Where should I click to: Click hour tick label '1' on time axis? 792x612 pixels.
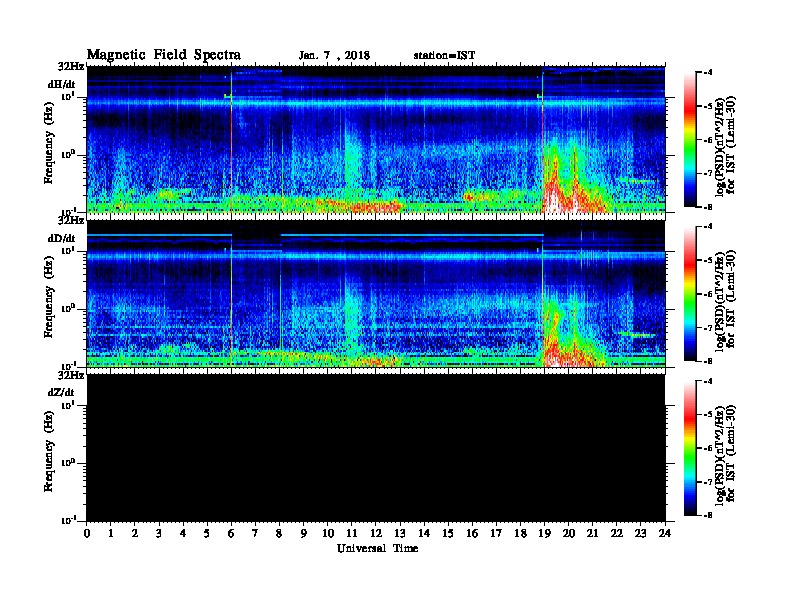point(111,534)
